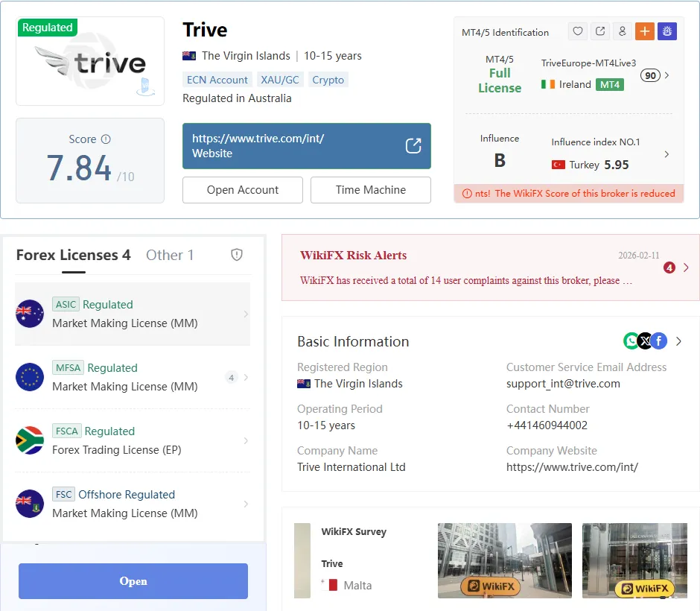Click the 14 user complaints alert text
700x611 pixels.
pos(466,280)
